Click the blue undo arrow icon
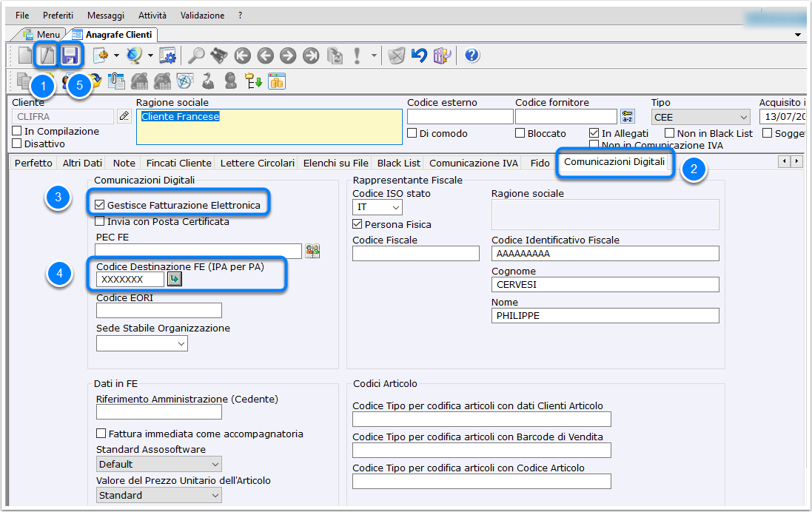812x512 pixels. (x=419, y=55)
